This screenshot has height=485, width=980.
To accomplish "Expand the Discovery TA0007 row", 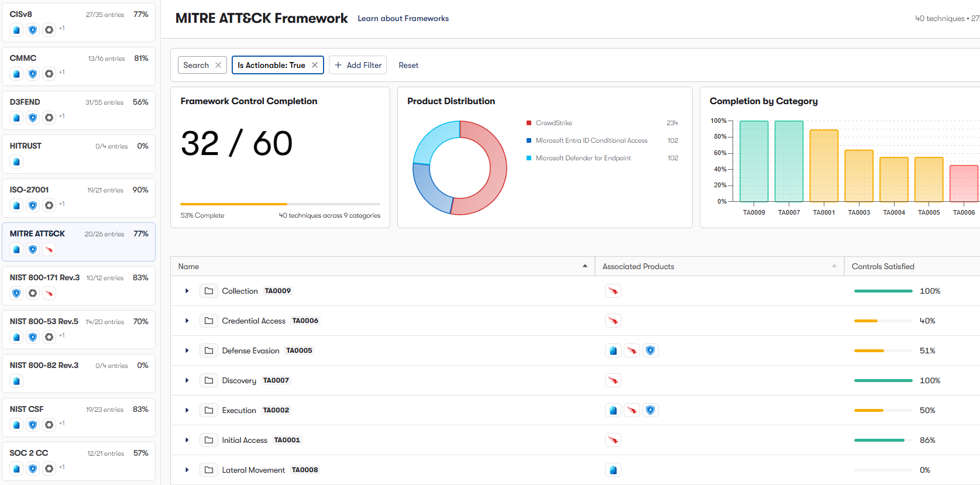I will (x=187, y=380).
